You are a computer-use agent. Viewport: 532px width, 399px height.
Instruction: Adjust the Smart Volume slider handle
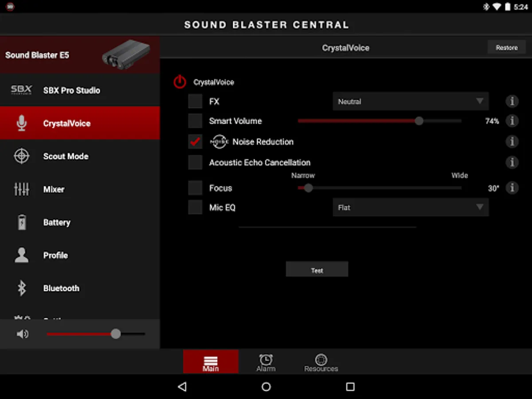pyautogui.click(x=419, y=121)
